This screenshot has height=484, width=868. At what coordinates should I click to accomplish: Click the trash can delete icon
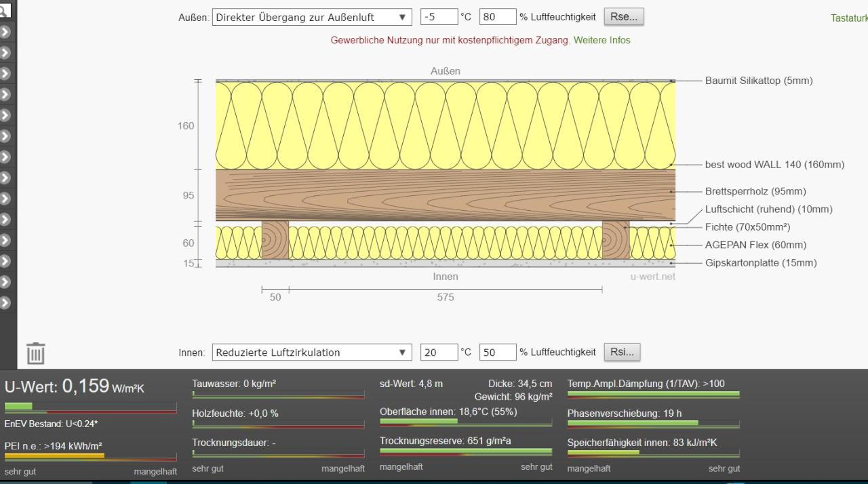coord(35,353)
